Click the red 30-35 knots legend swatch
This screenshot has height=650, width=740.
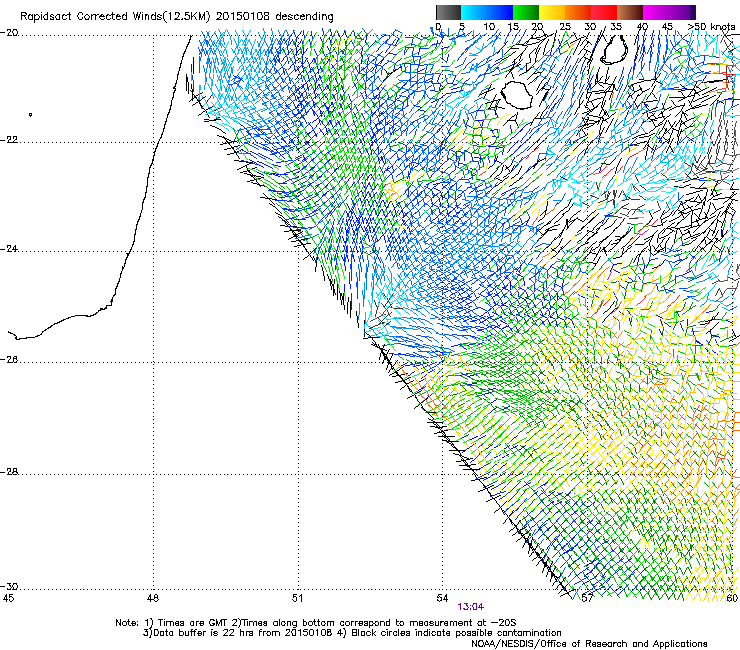(604, 12)
